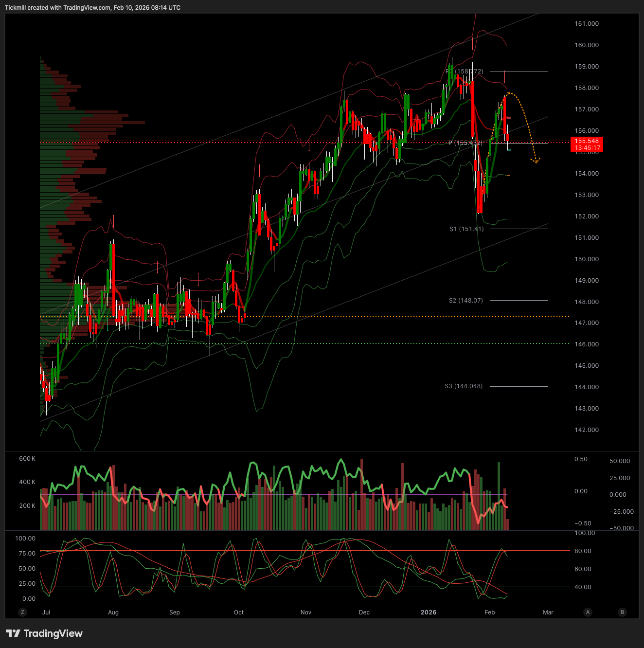Click the 148.000 price scale label
Screen dimensions: 644x648
tap(587, 302)
